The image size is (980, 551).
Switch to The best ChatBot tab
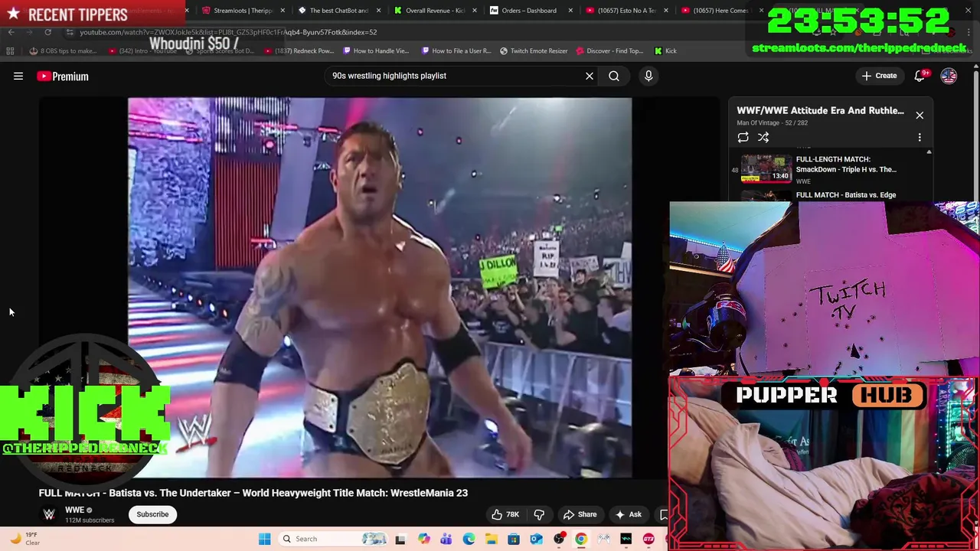pos(338,11)
